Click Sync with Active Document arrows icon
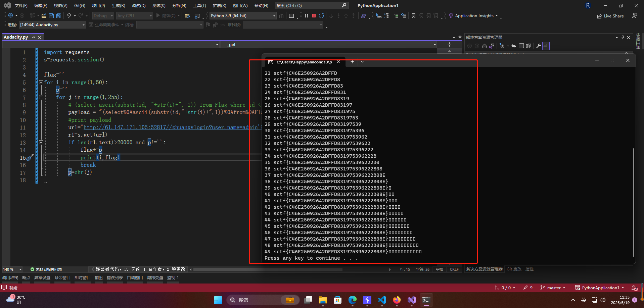 click(514, 46)
